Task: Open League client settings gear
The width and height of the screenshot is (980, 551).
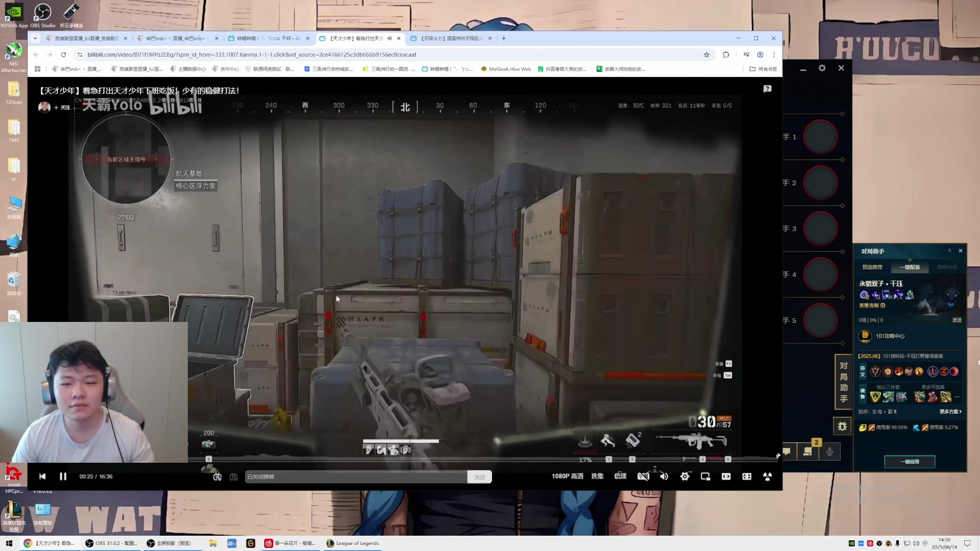Action: pyautogui.click(x=822, y=68)
